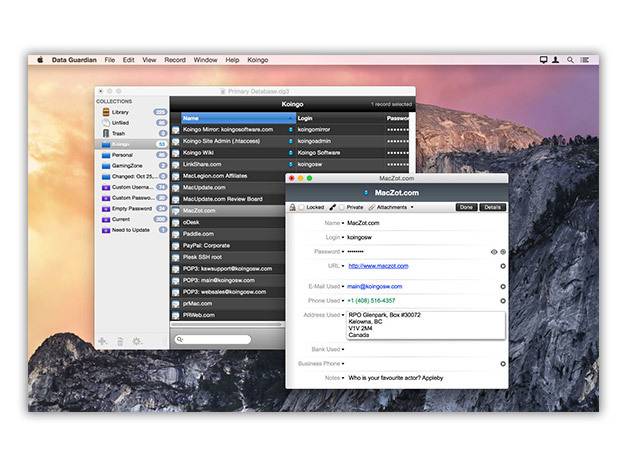Click the action icon beside Phone Used field
The image size is (630, 473).
pyautogui.click(x=502, y=300)
